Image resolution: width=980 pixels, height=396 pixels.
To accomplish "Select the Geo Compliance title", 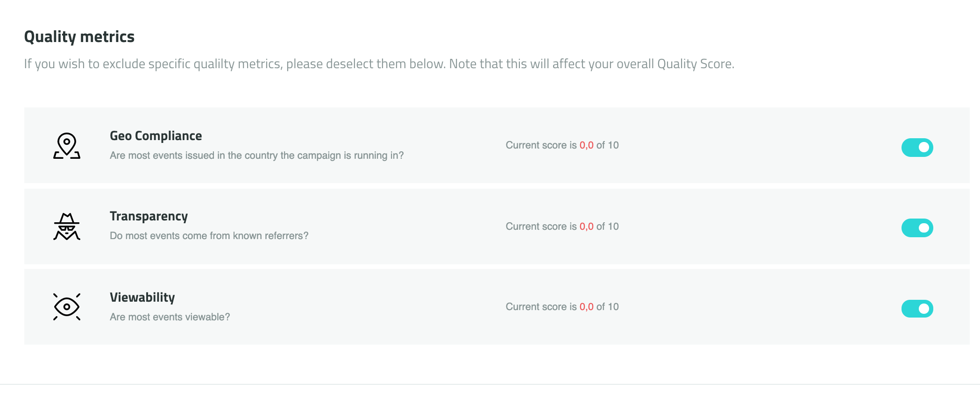I will (x=156, y=136).
